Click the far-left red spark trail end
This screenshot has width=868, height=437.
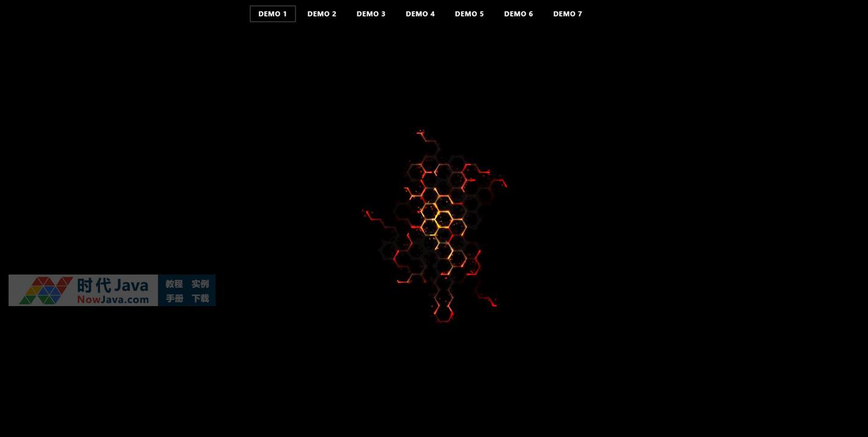pyautogui.click(x=365, y=212)
